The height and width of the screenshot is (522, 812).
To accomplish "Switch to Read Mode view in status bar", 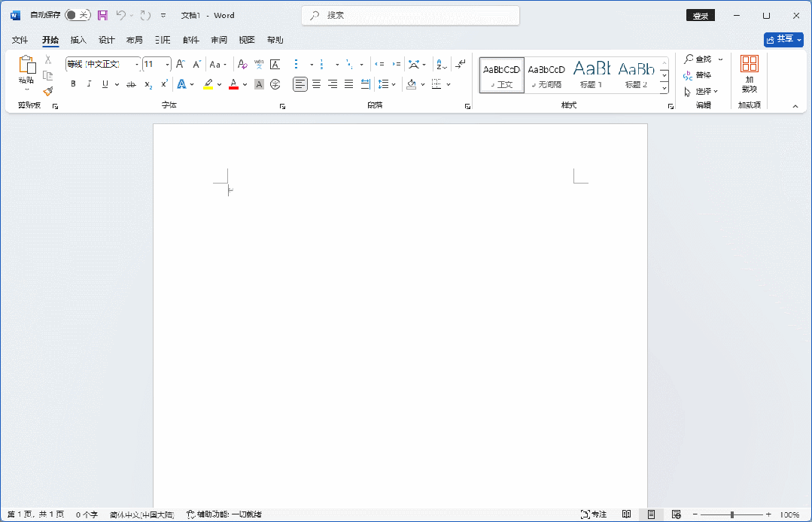I will [x=627, y=514].
